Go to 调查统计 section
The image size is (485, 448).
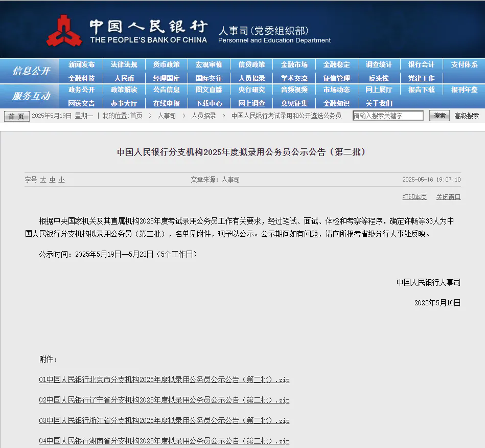379,65
